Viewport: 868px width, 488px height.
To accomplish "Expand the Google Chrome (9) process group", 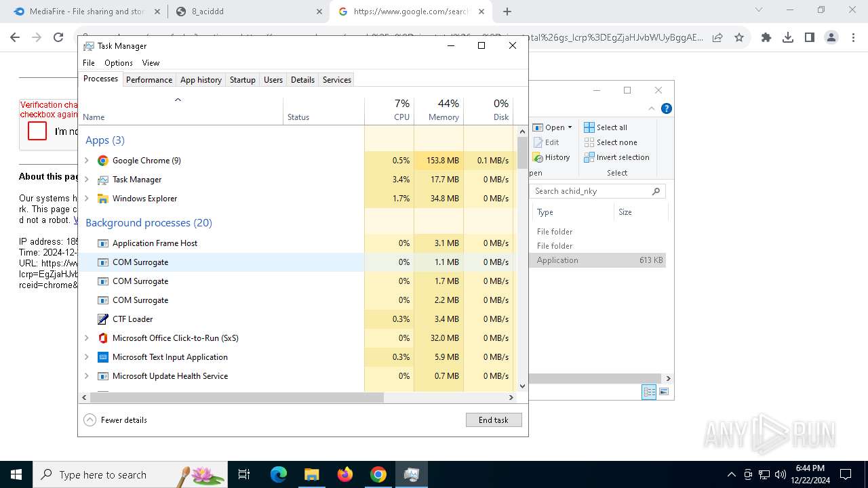I will pyautogui.click(x=86, y=161).
